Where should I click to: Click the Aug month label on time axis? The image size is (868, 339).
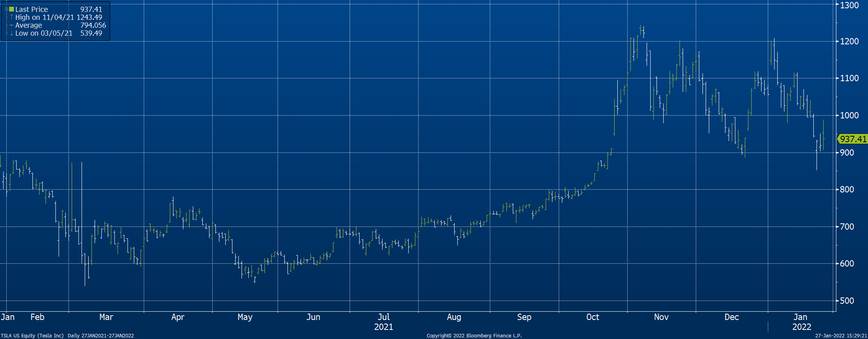[x=454, y=317]
